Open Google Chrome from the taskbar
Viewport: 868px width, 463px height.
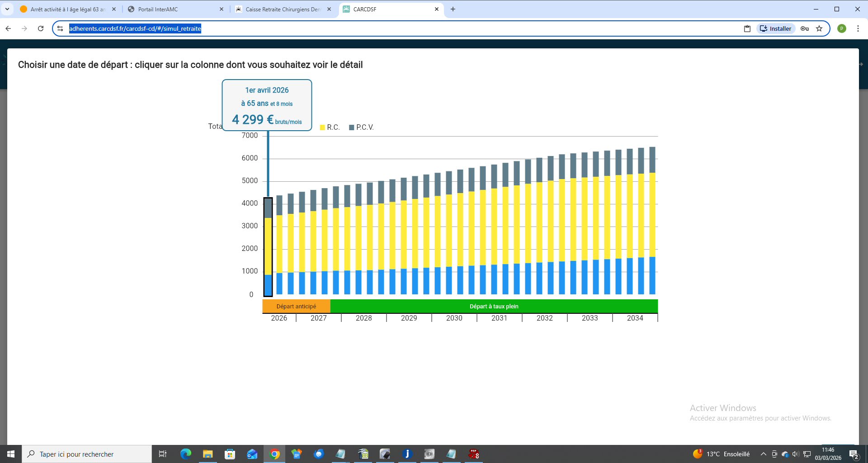274,454
